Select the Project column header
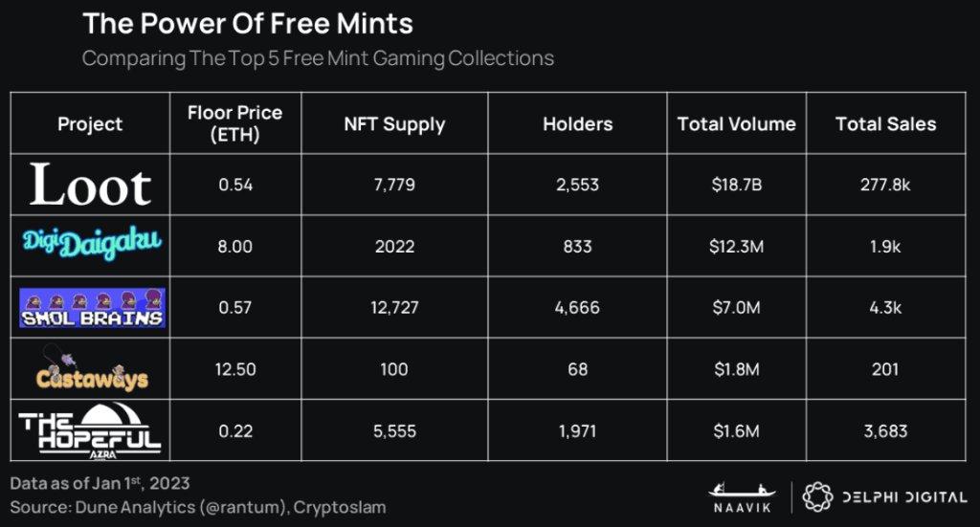Image resolution: width=980 pixels, height=527 pixels. coord(90,123)
